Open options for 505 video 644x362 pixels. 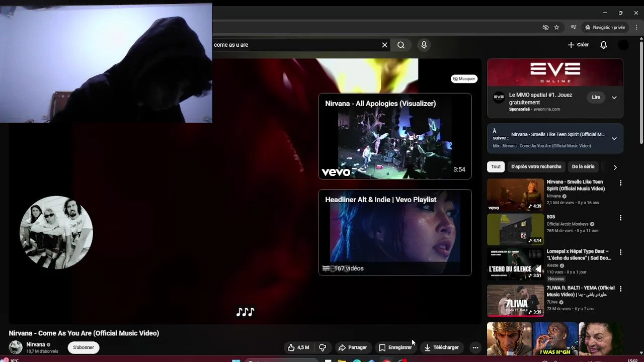tap(620, 218)
